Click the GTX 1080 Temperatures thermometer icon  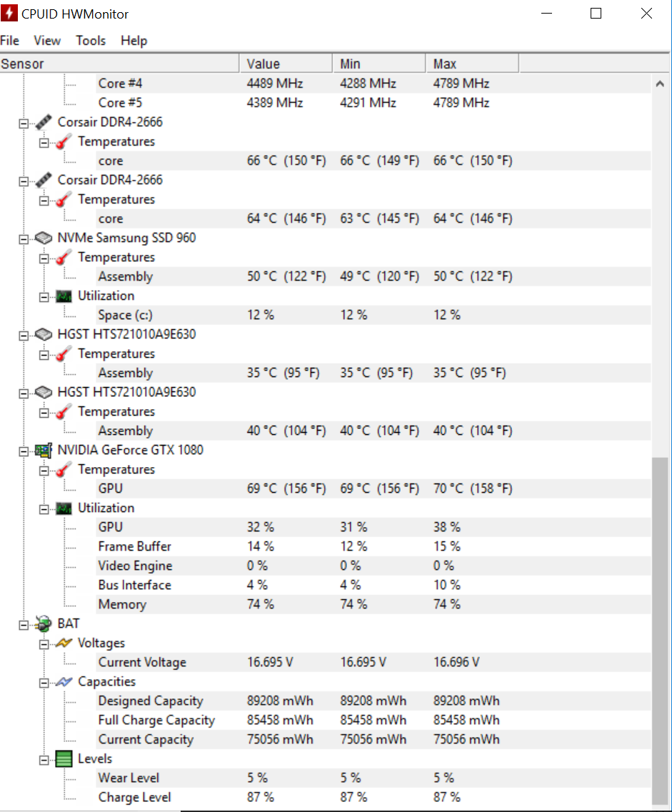(64, 469)
